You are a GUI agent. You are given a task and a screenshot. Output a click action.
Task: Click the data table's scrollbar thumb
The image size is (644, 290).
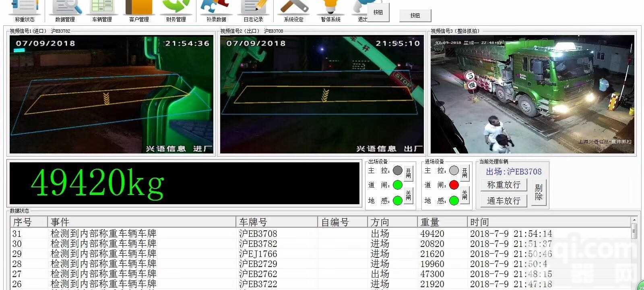(x=634, y=231)
